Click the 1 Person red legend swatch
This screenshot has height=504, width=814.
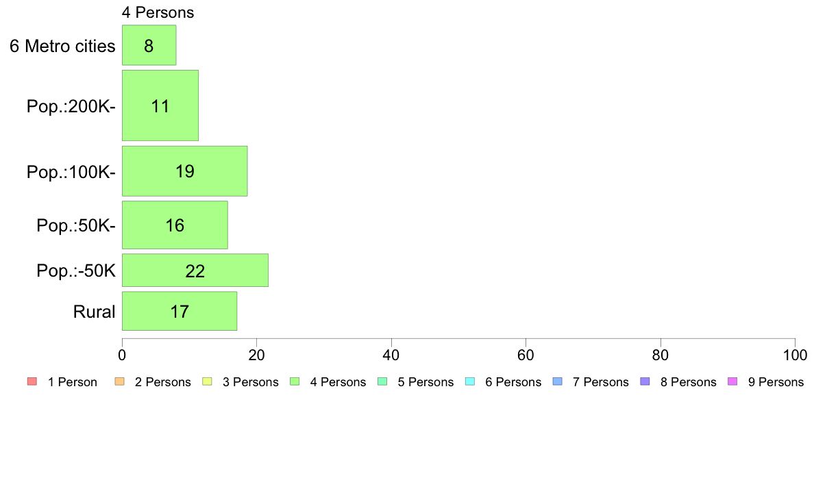32,381
